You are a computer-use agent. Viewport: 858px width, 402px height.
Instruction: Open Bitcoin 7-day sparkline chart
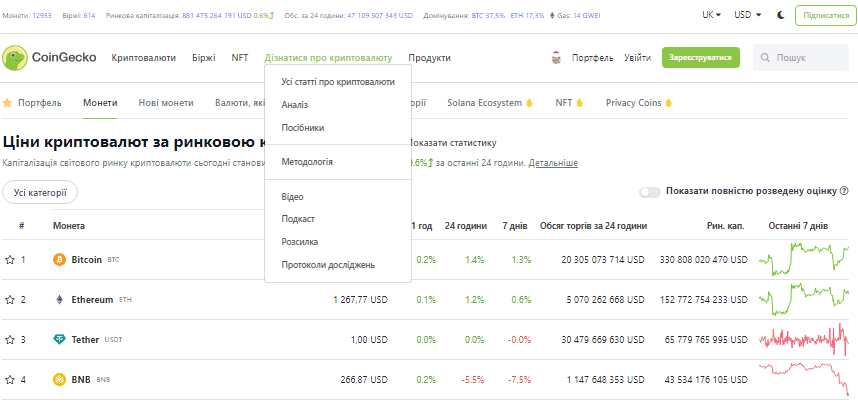tap(804, 259)
